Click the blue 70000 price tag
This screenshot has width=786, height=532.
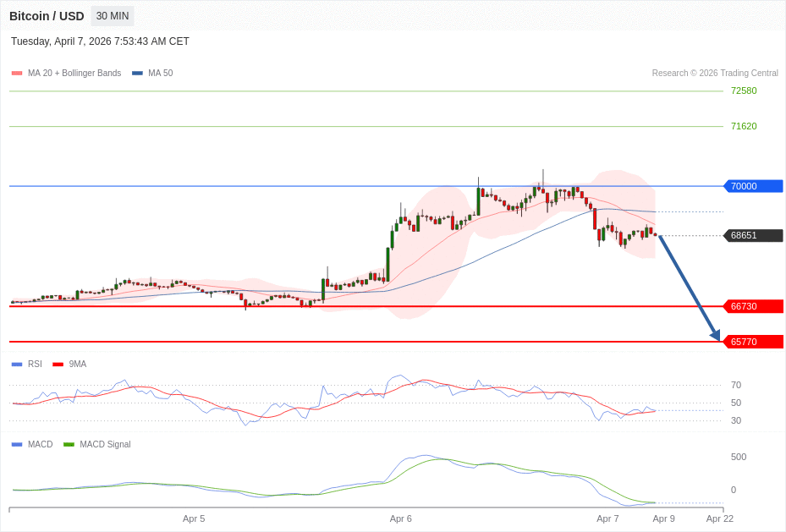[x=752, y=186]
